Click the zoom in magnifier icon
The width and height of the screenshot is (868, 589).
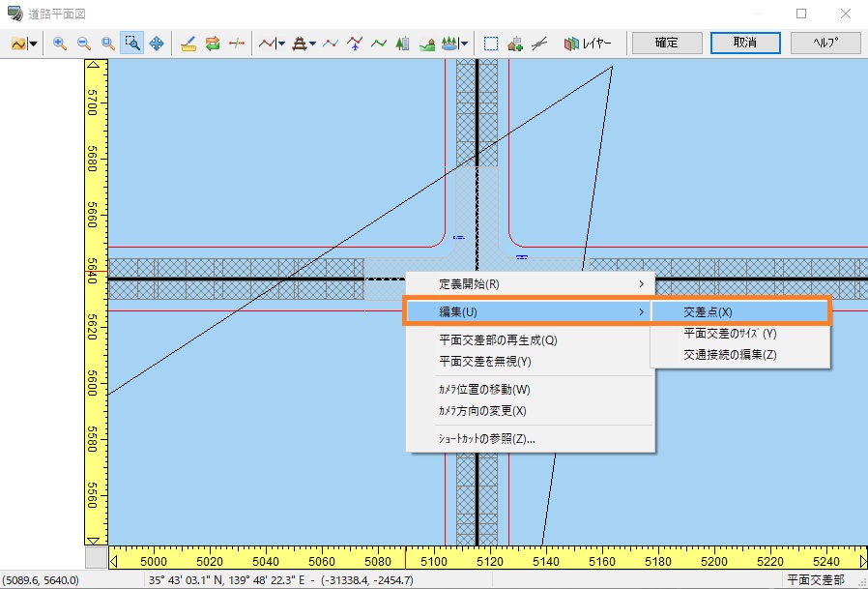click(x=60, y=44)
